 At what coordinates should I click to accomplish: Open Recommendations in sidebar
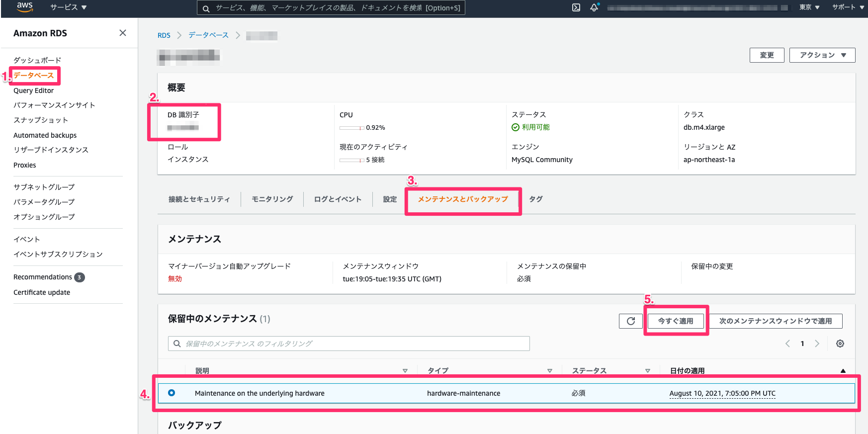pyautogui.click(x=43, y=277)
